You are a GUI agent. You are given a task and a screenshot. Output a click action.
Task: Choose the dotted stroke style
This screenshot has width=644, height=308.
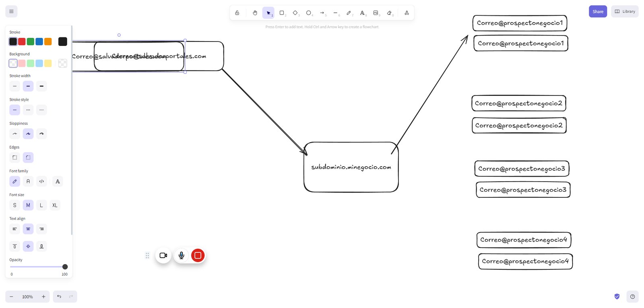[41, 110]
